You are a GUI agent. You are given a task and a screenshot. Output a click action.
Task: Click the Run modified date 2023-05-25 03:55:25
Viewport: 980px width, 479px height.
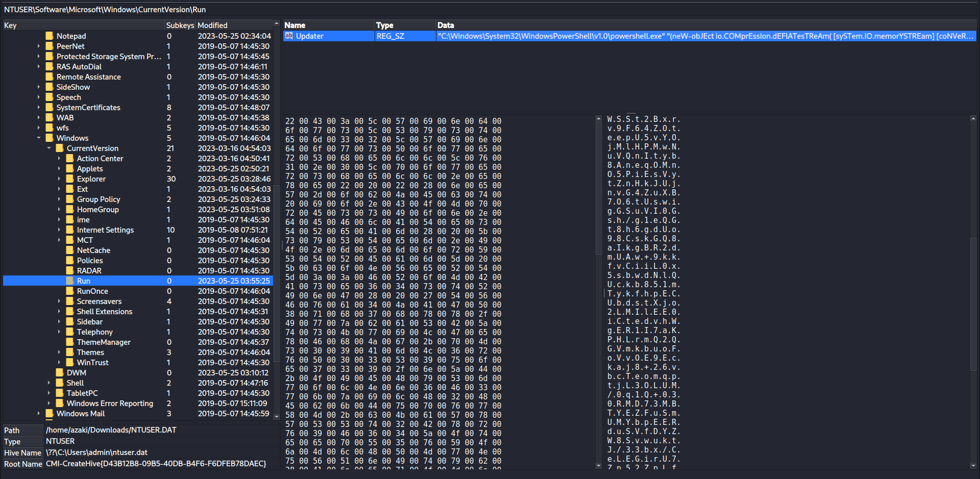click(234, 281)
